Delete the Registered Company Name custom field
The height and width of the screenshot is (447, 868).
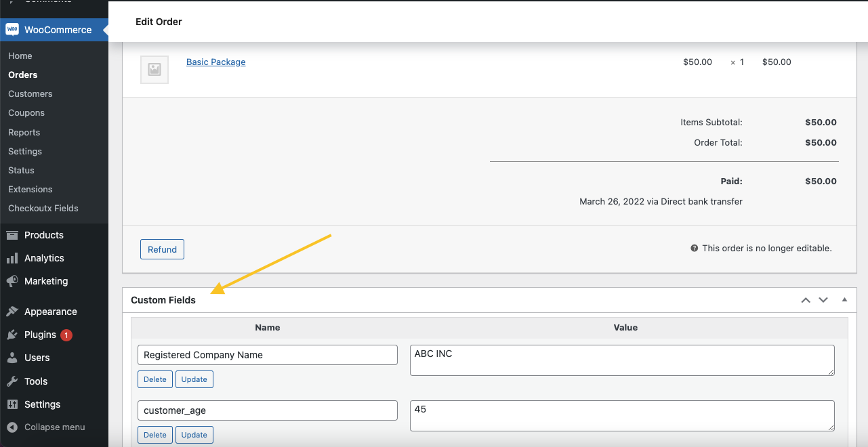[155, 379]
